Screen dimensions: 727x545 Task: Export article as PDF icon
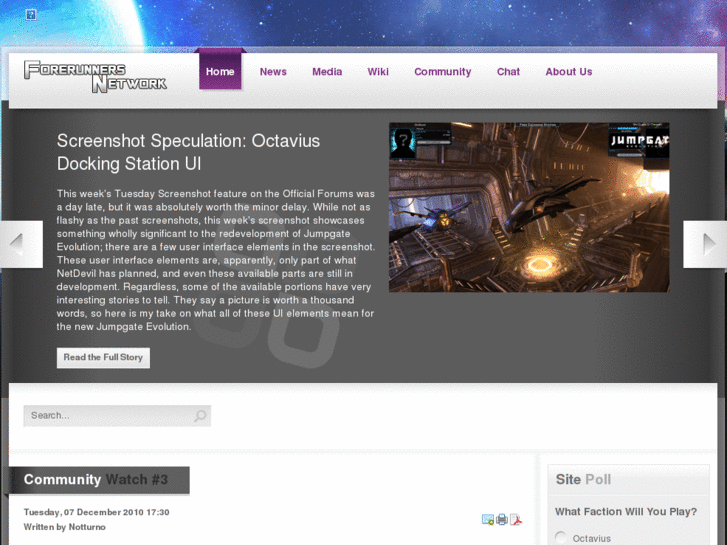[x=516, y=519]
